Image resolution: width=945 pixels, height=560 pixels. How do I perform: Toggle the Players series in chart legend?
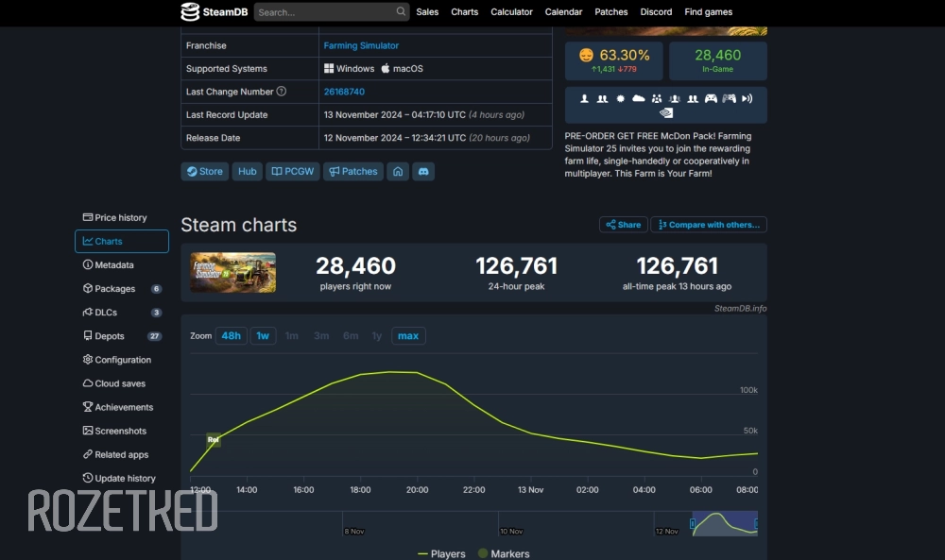point(441,553)
